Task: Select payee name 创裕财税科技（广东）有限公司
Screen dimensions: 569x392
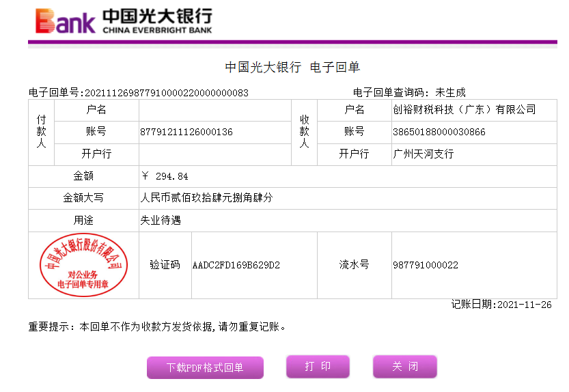Action: point(464,110)
